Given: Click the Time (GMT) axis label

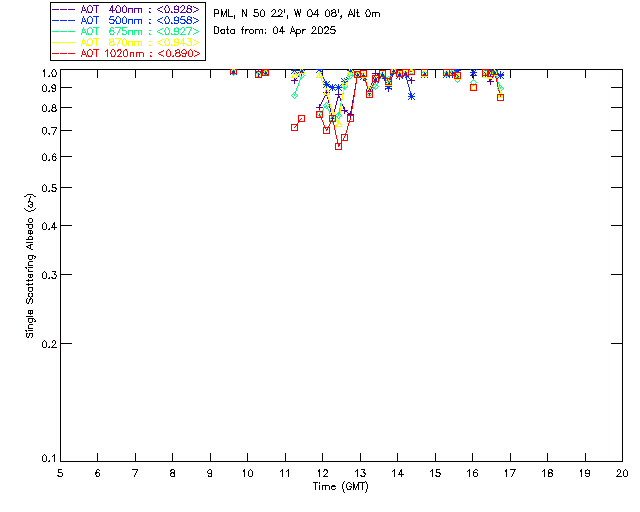Looking at the screenshot, I should (x=340, y=487).
